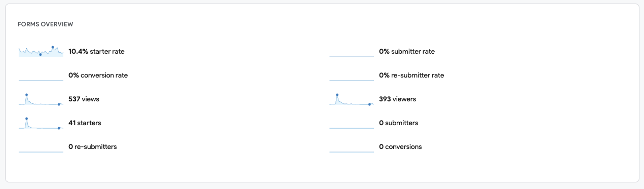This screenshot has height=189, width=644.
Task: Select the 537 views metric
Action: [x=84, y=99]
